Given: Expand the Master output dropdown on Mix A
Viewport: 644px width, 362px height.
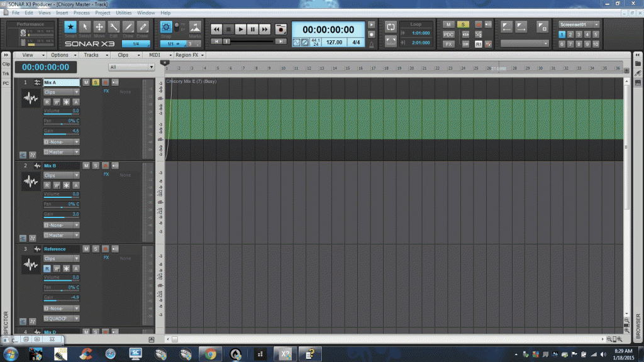Looking at the screenshot, I should (x=62, y=151).
